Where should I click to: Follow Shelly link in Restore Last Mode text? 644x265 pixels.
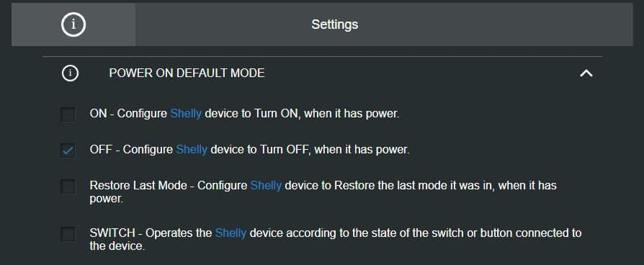266,186
